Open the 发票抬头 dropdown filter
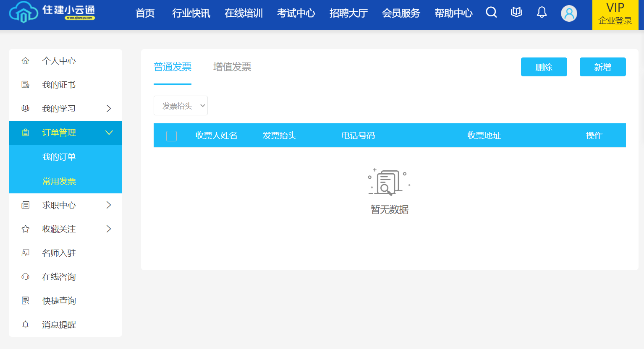The height and width of the screenshot is (349, 644). tap(181, 106)
